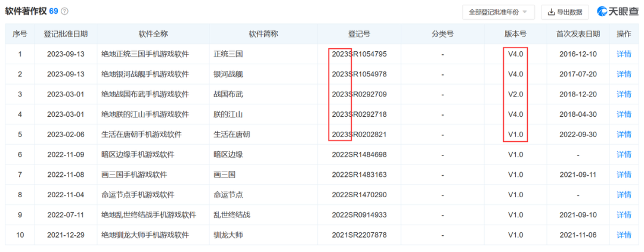Open 详情 for 生活在唐朝手机游戏软件

pos(624,135)
